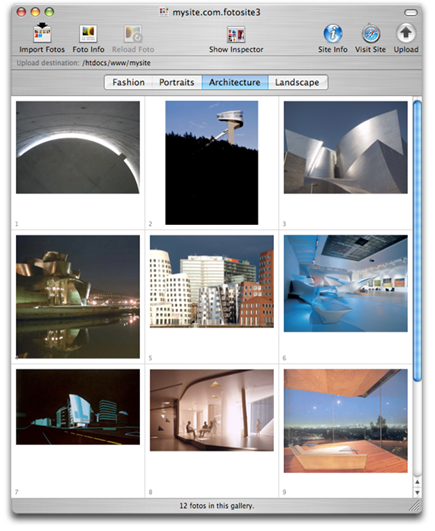Select foto 3 silver curved metal building
Image resolution: width=435 pixels, height=531 pixels.
click(x=346, y=147)
